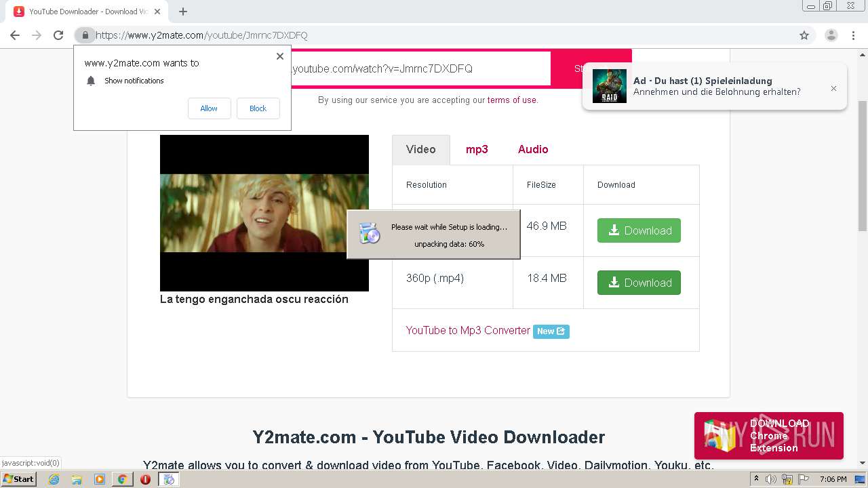Download the 46.9 MB video
The width and height of the screenshot is (868, 488).
pos(639,230)
